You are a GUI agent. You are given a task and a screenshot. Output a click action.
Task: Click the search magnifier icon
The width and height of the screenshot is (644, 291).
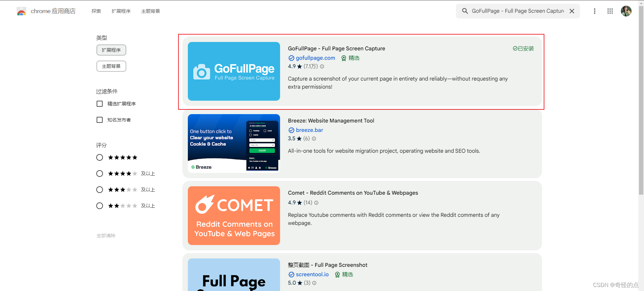click(465, 11)
